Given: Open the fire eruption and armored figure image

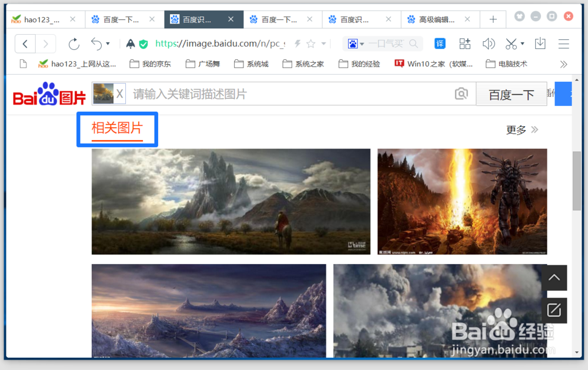Looking at the screenshot, I should point(462,202).
